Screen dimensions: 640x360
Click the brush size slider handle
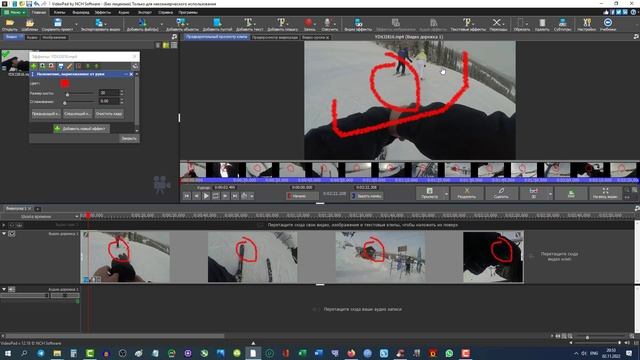pos(67,94)
